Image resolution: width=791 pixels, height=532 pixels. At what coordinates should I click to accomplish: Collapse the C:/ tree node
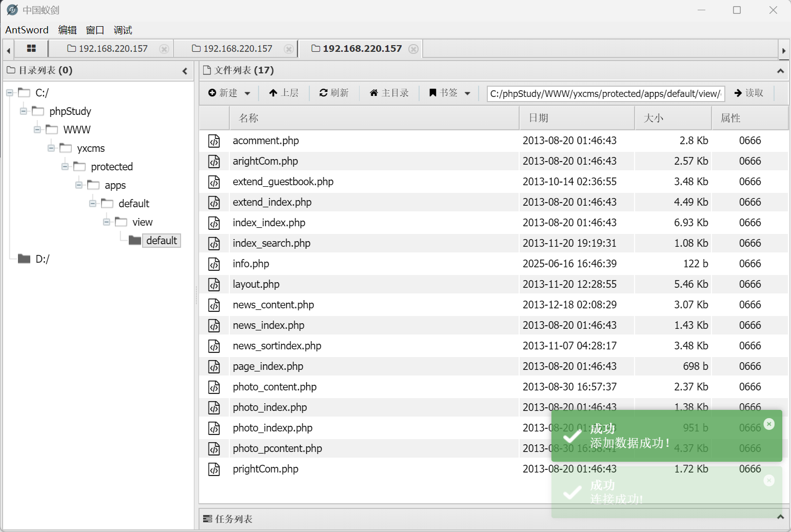tap(10, 93)
